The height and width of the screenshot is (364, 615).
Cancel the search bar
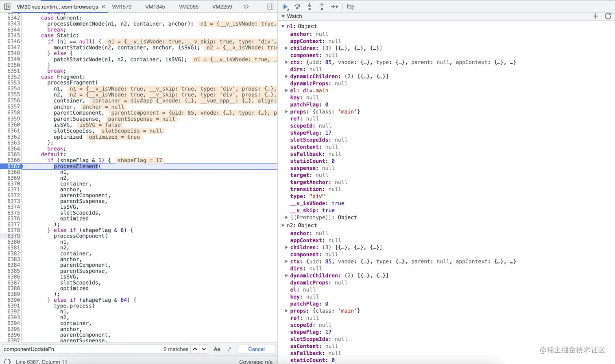tap(256, 349)
